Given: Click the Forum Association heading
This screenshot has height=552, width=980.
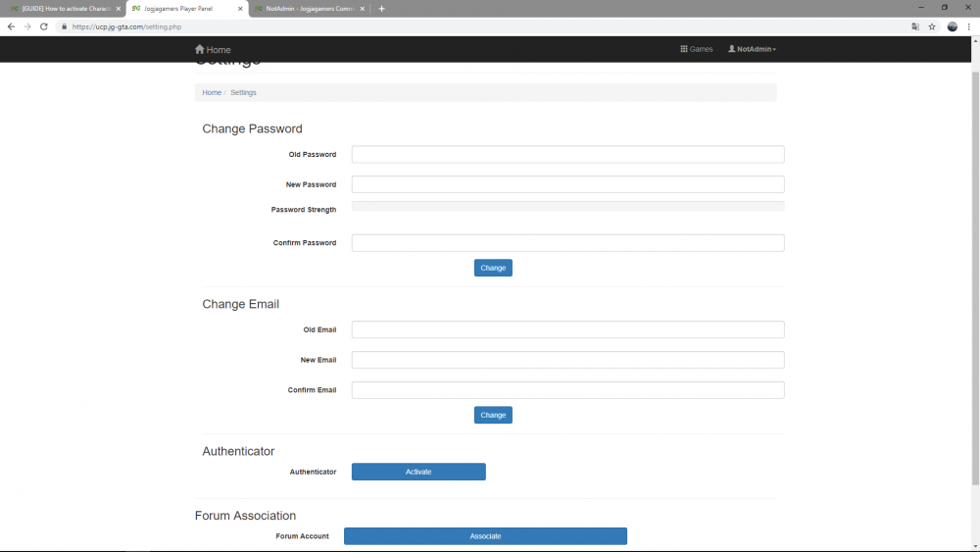Looking at the screenshot, I should [x=245, y=516].
